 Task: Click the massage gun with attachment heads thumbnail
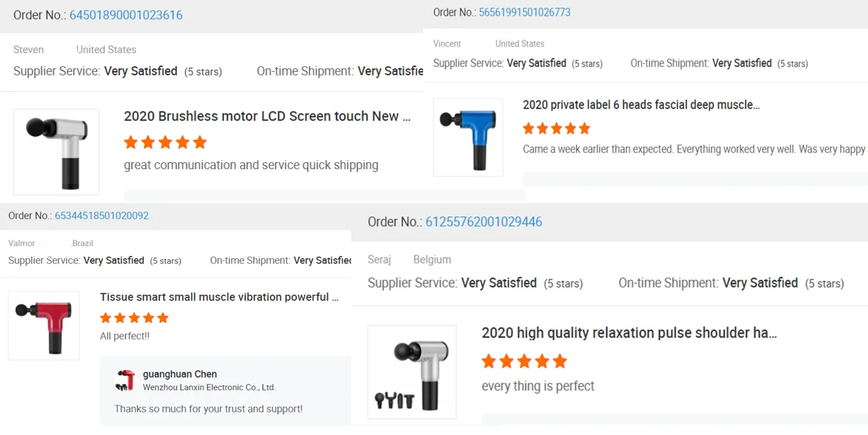click(x=412, y=372)
